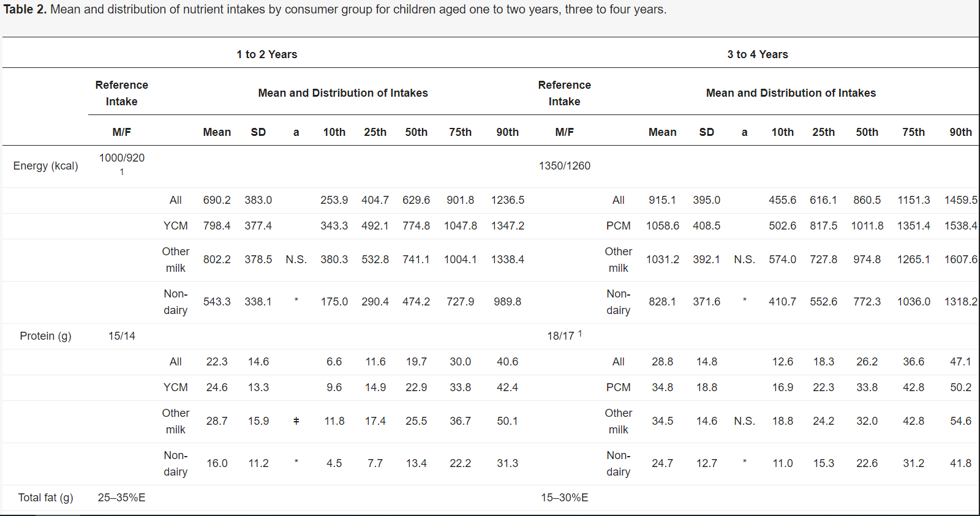Select the value 1236.5 in energy row

508,200
